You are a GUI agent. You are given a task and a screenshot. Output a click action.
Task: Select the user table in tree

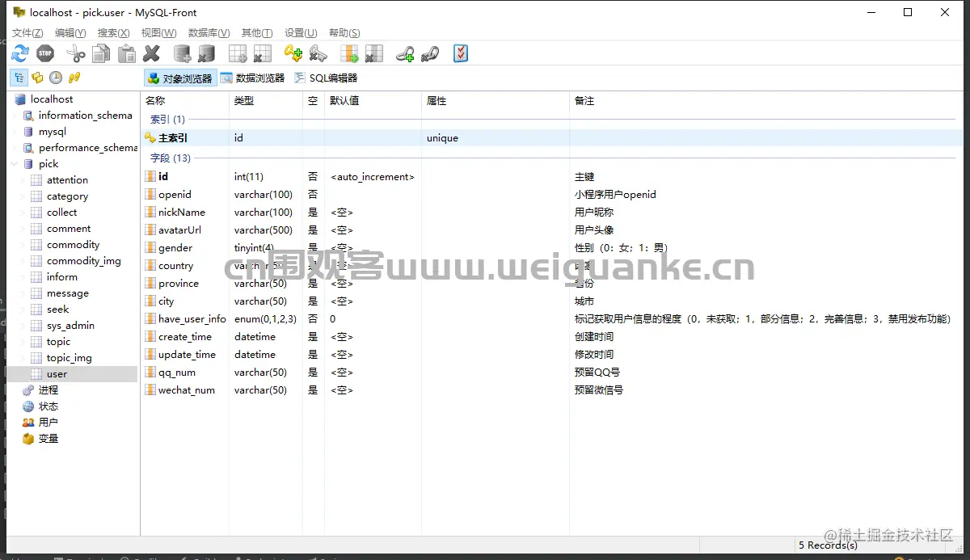[x=57, y=374]
